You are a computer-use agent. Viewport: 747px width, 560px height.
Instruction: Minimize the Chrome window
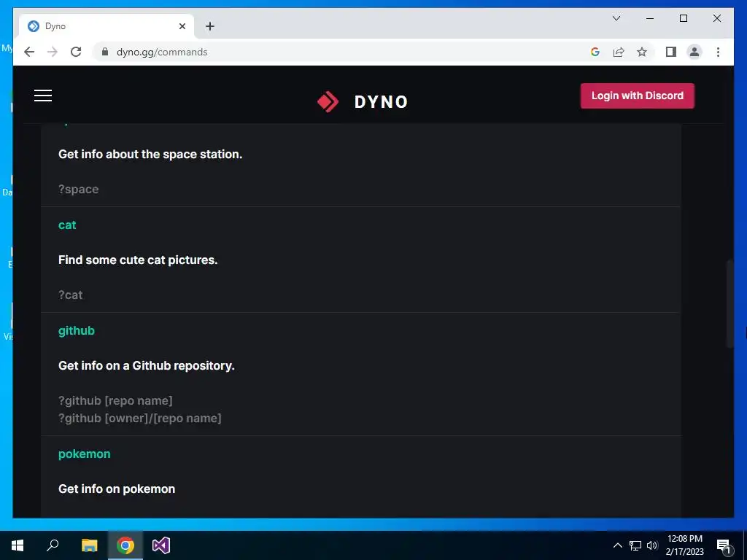point(650,18)
